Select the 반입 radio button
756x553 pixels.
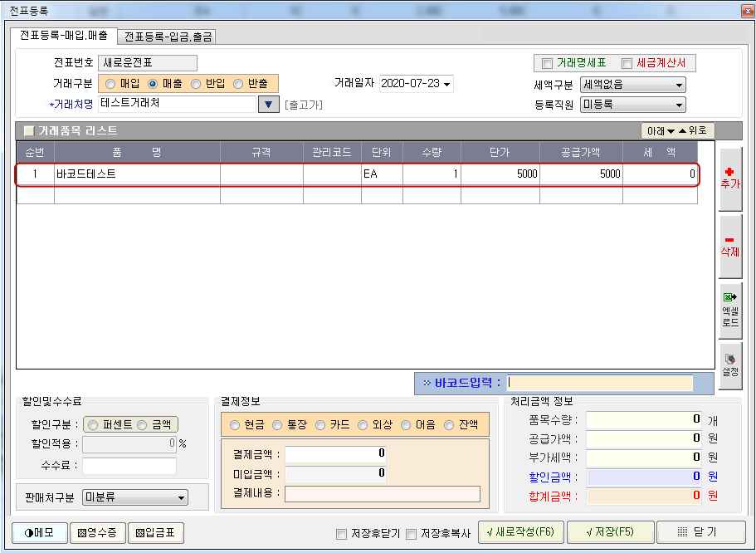[x=196, y=84]
